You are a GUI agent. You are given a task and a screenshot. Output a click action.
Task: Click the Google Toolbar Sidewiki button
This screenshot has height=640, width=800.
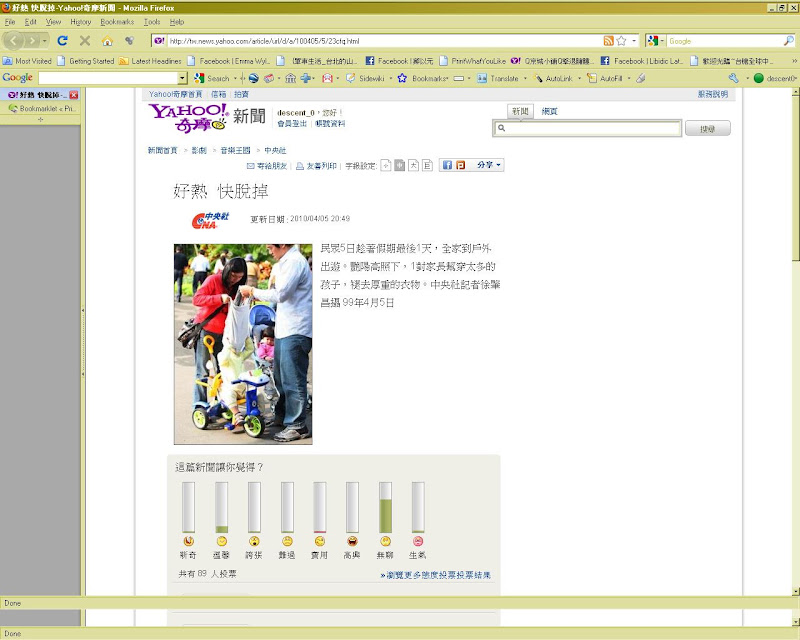pos(365,78)
